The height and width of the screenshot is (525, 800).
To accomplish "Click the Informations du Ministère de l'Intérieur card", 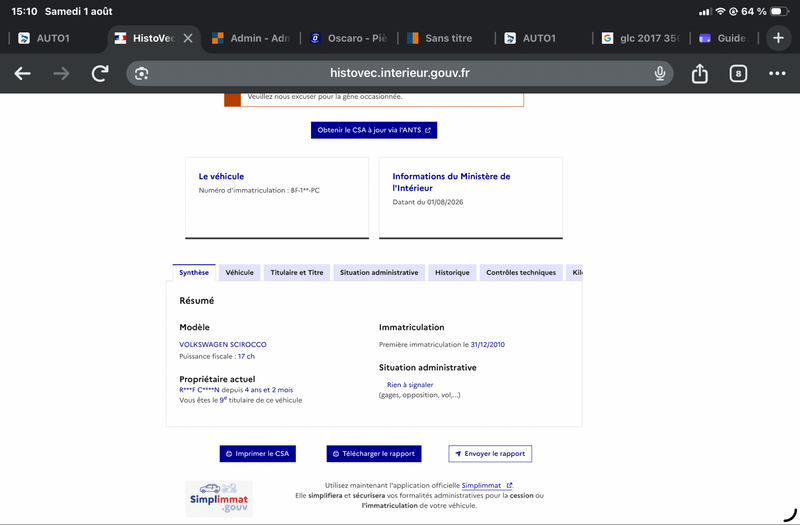I will [471, 198].
